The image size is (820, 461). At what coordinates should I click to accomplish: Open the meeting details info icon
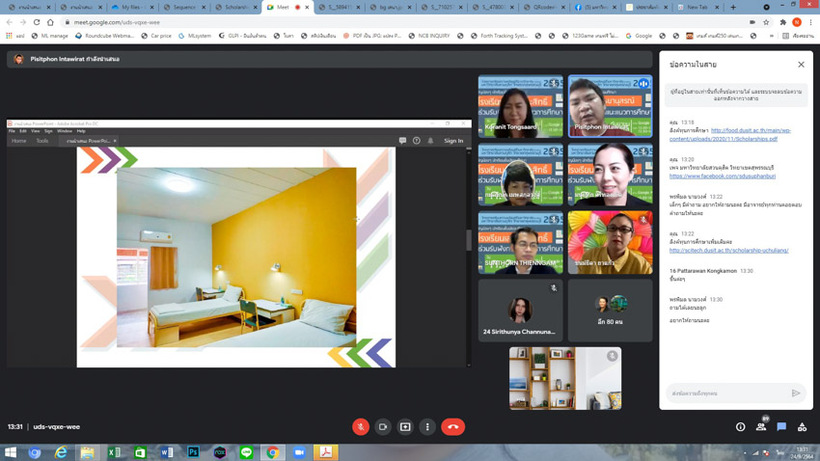[740, 426]
